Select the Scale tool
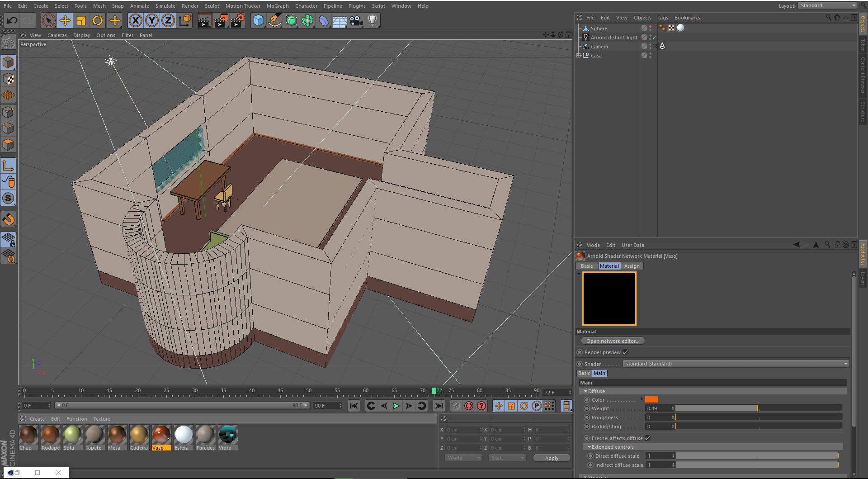Viewport: 868px width, 479px height. tap(81, 20)
